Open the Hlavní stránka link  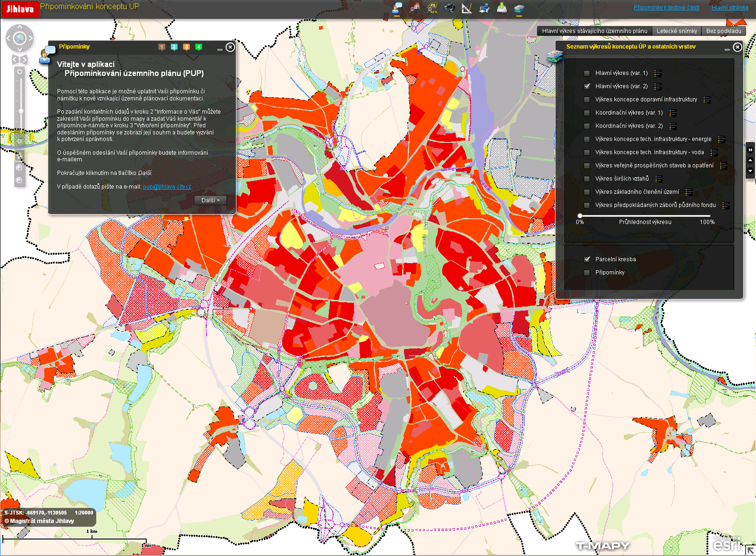[x=730, y=8]
